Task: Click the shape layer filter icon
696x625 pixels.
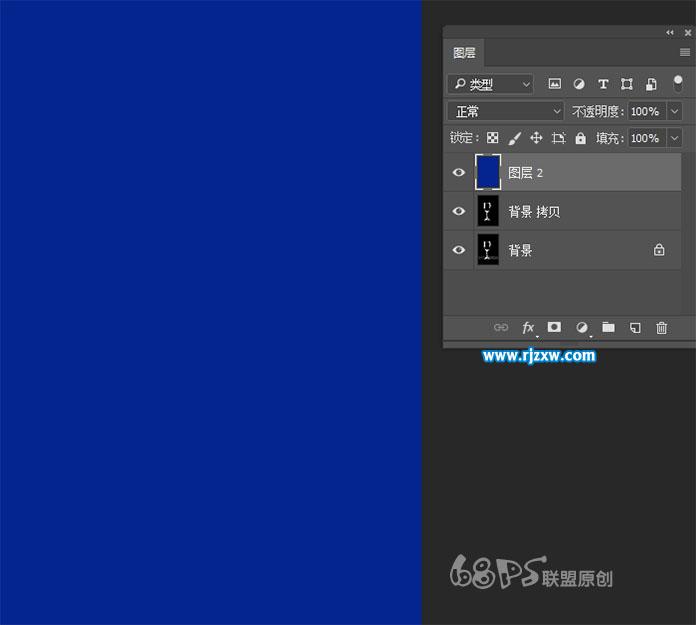Action: click(627, 84)
